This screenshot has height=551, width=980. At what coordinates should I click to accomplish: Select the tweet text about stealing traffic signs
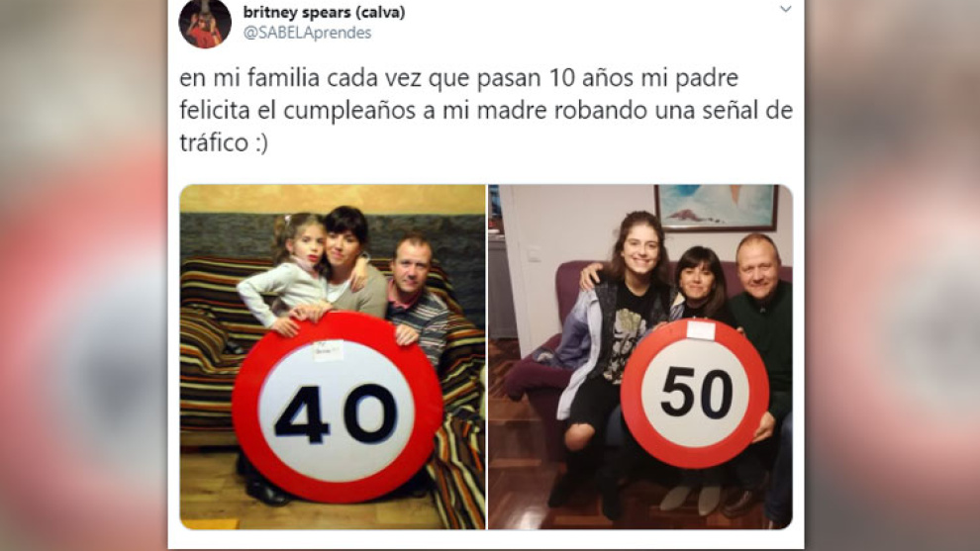coord(486,111)
